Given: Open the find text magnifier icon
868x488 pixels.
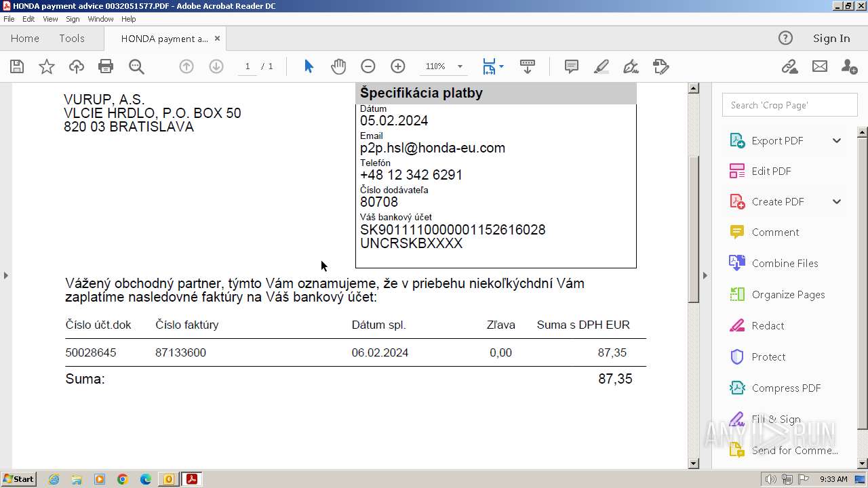Looking at the screenshot, I should click(136, 66).
